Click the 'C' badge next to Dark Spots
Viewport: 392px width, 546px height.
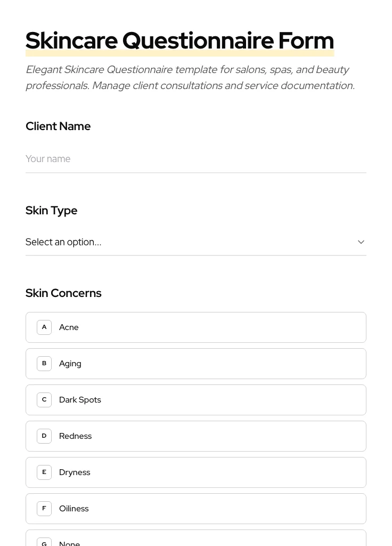(44, 399)
